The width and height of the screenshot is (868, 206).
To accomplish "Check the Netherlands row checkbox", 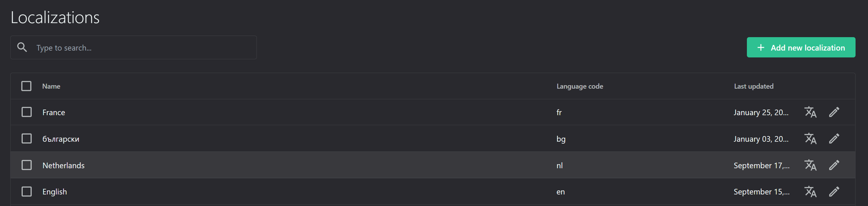I will pyautogui.click(x=27, y=165).
